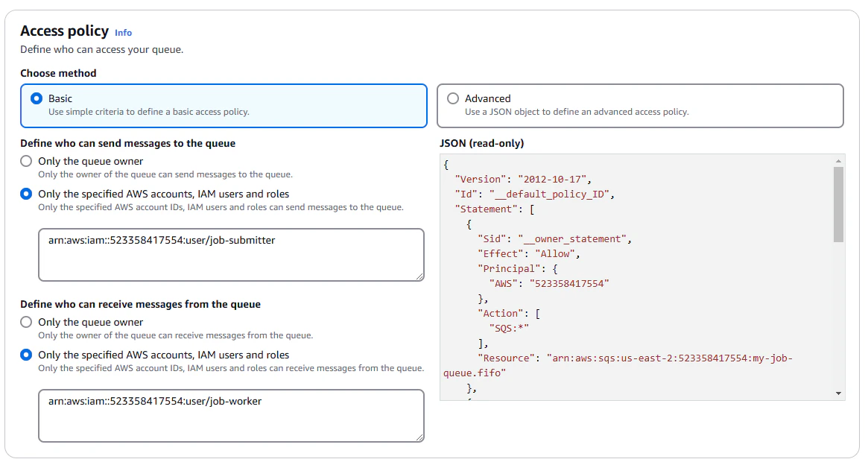Click the Advanced option description text
The height and width of the screenshot is (462, 868).
[577, 112]
